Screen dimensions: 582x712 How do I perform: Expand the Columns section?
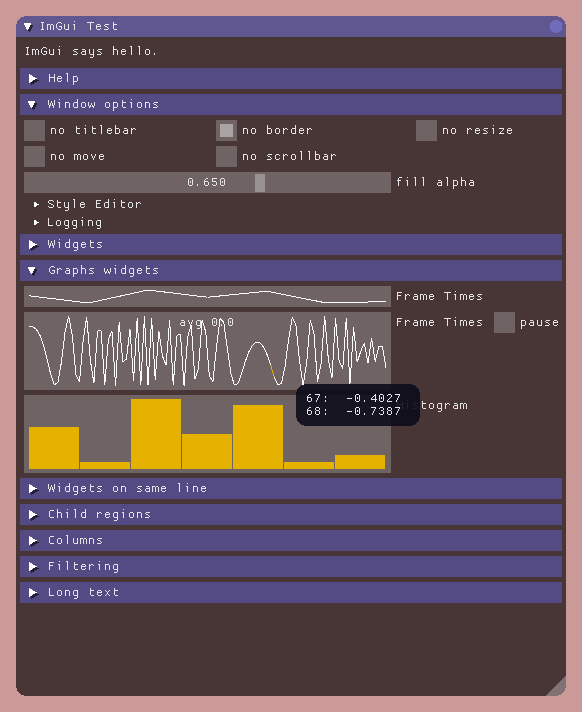click(x=291, y=540)
